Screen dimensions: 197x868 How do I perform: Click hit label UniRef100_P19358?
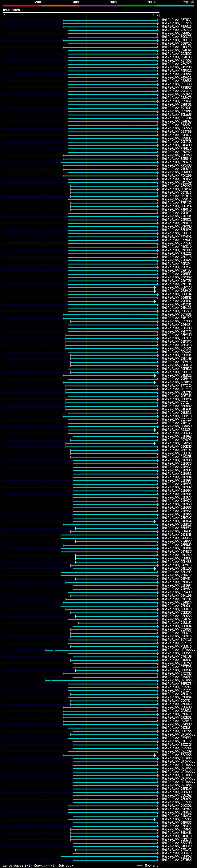177,457
